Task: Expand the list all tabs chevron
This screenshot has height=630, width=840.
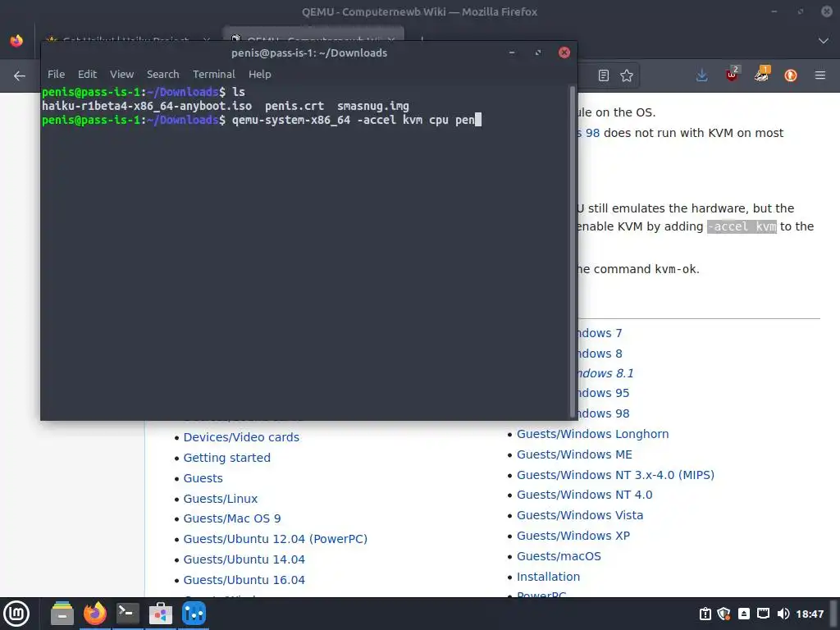Action: tap(824, 41)
